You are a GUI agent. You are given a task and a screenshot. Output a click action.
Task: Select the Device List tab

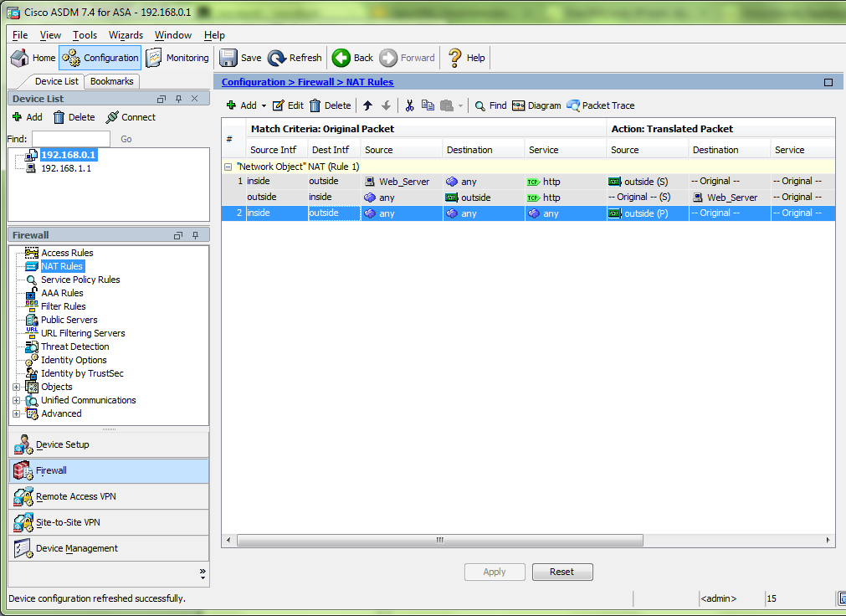pyautogui.click(x=56, y=81)
